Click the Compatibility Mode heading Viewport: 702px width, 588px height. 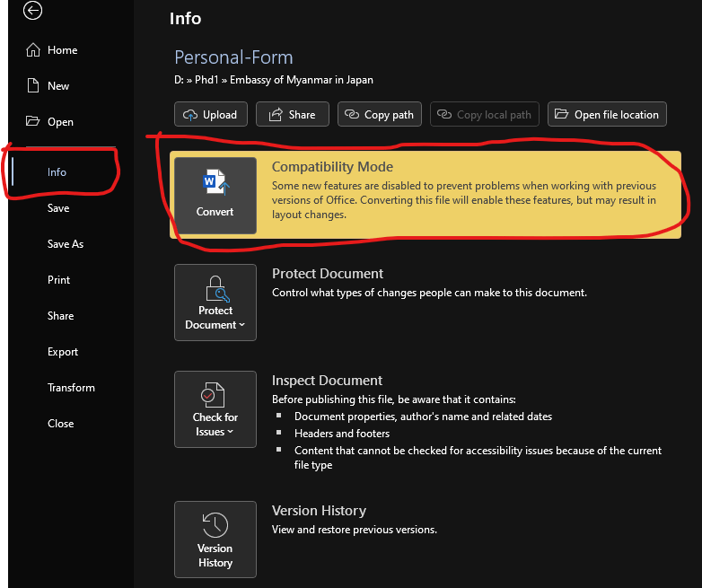(x=333, y=167)
